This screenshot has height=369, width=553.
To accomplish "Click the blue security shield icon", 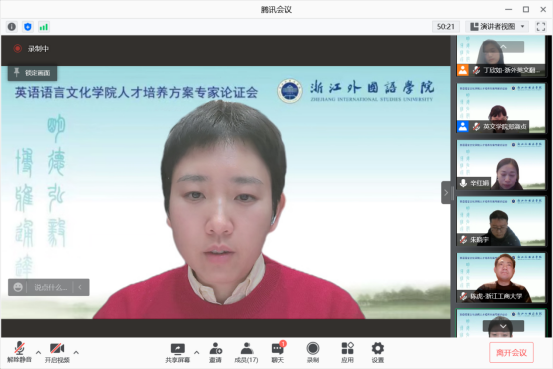I will [28, 27].
